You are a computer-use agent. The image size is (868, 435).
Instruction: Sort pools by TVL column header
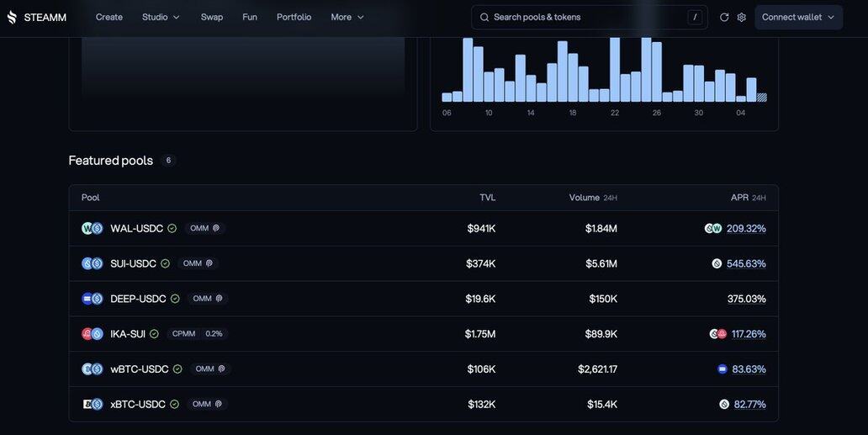tap(487, 198)
